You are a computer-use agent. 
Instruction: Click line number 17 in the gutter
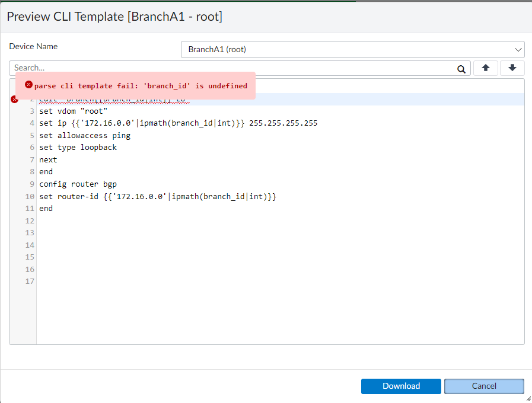[30, 281]
